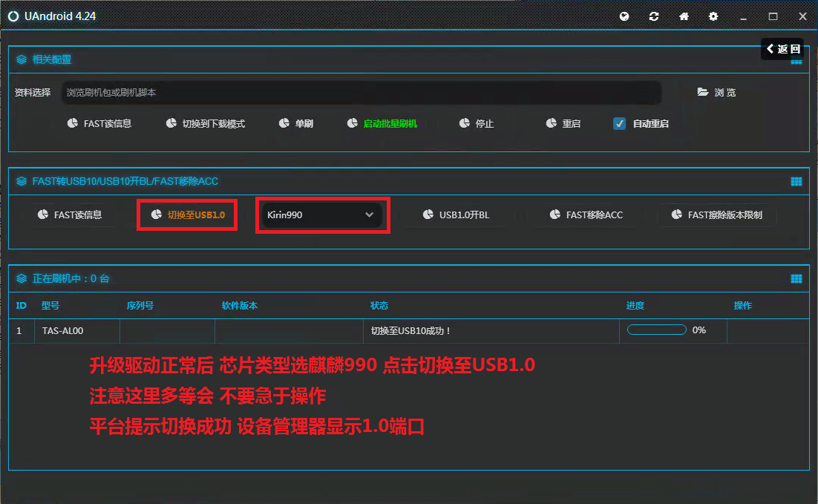Click the 重启 button
This screenshot has width=818, height=504.
coord(563,124)
